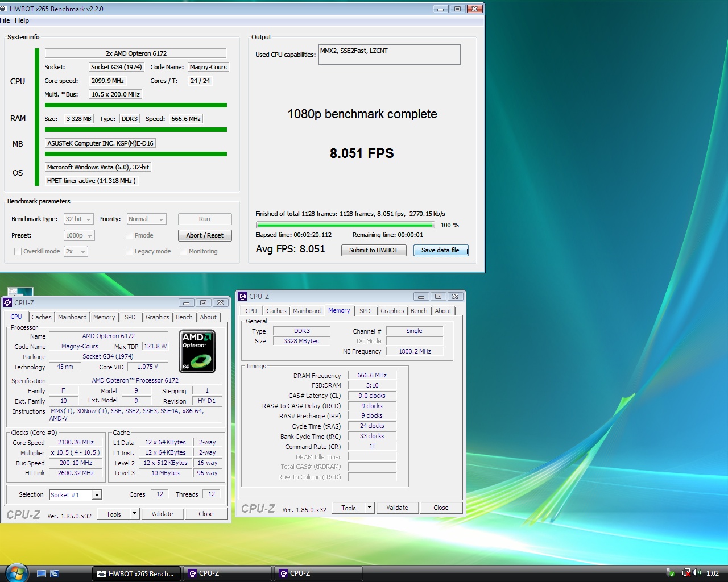Viewport: 728px width, 582px height.
Task: Click Tools button in CPU-Z processor window
Action: tap(114, 514)
